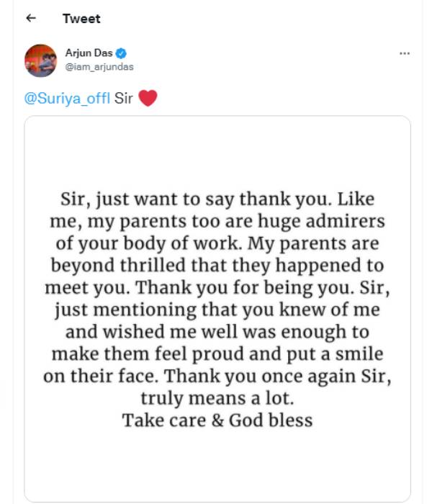
Task: Open the three-dot more options menu
Action: 405,54
